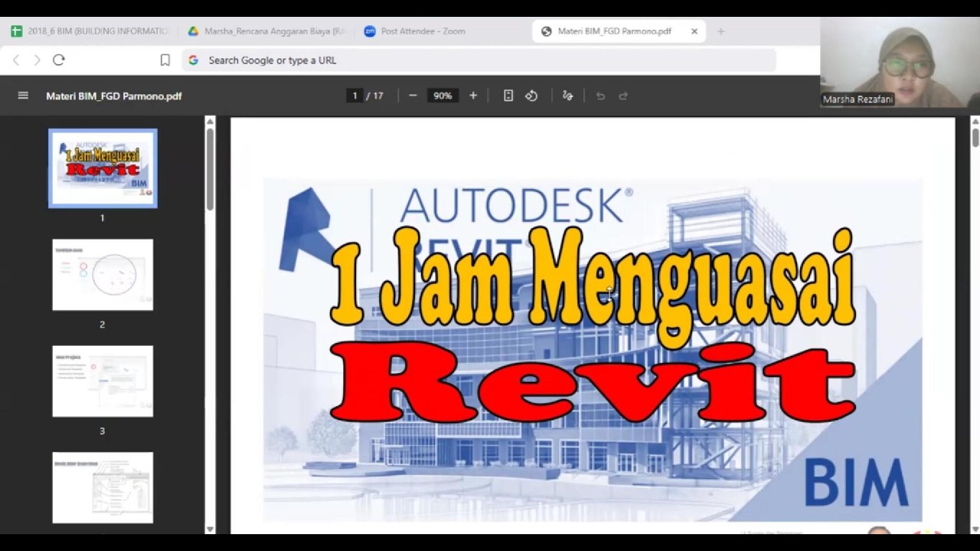This screenshot has width=980, height=551.
Task: Toggle the PDF sidebar hamburger menu
Action: click(23, 96)
